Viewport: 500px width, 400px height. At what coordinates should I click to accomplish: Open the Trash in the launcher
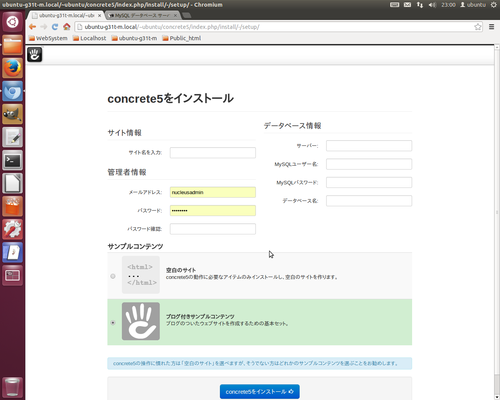pos(13,387)
